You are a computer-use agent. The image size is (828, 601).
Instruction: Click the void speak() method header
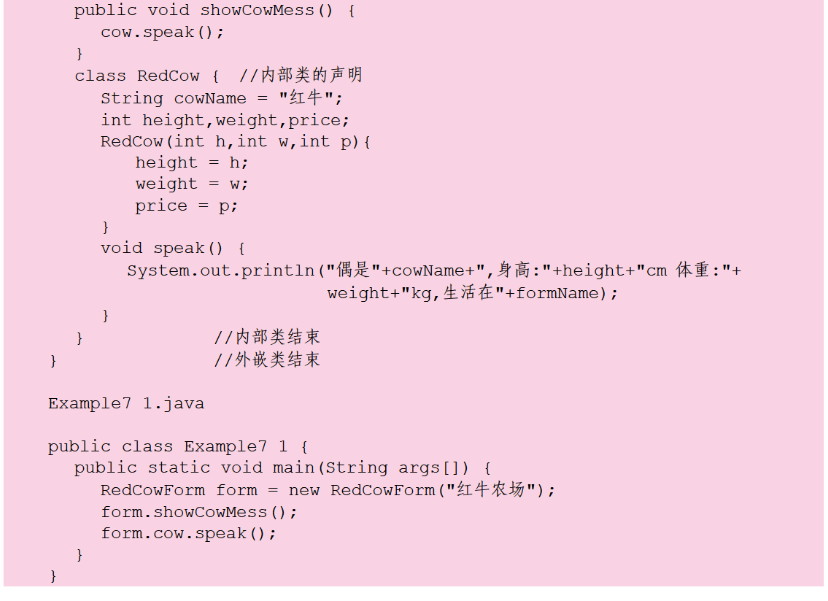click(x=172, y=249)
